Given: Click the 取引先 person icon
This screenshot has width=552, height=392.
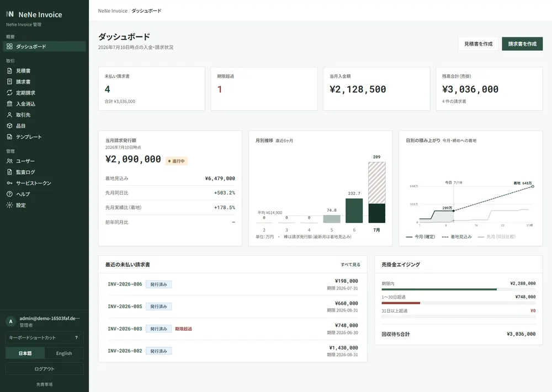Looking at the screenshot, I should [9, 115].
